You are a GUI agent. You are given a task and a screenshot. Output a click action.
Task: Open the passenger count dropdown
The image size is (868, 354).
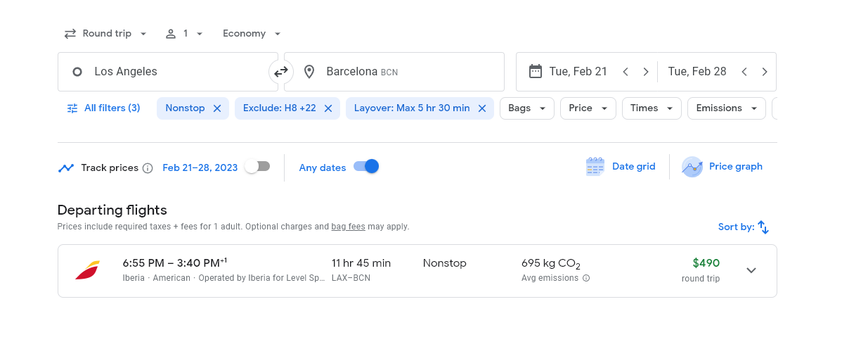coord(184,34)
